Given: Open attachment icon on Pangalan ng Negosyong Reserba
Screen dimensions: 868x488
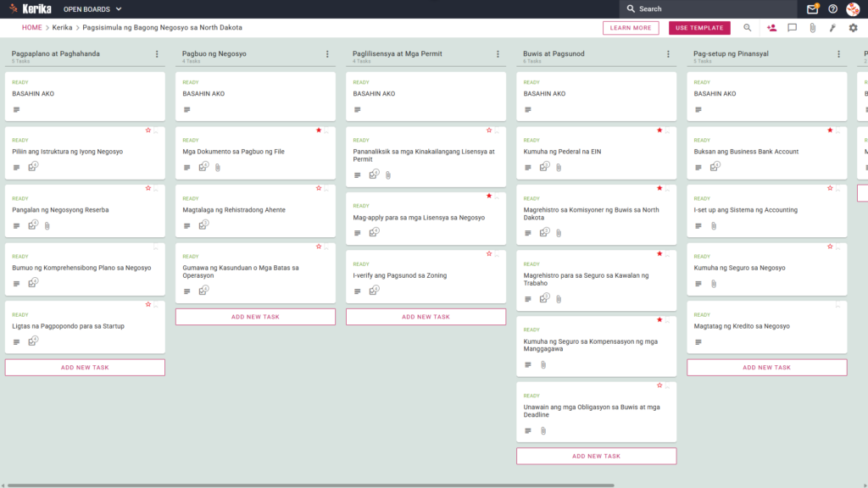Looking at the screenshot, I should point(47,225).
